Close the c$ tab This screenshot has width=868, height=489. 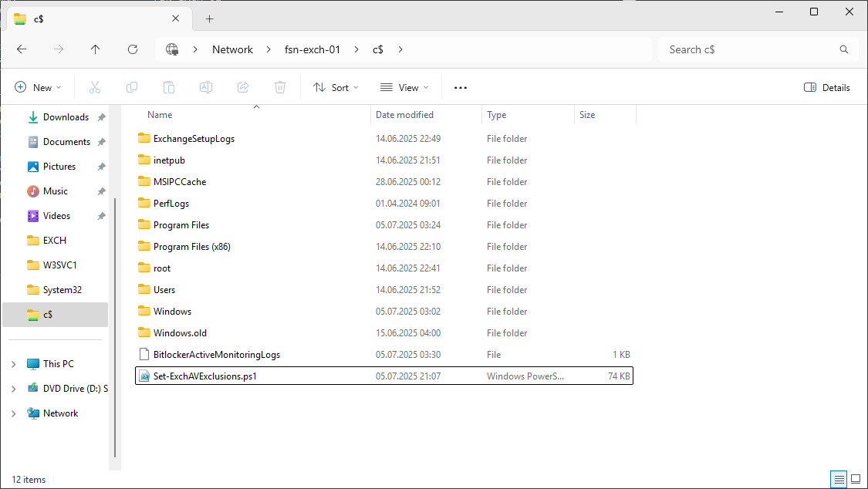coord(175,19)
